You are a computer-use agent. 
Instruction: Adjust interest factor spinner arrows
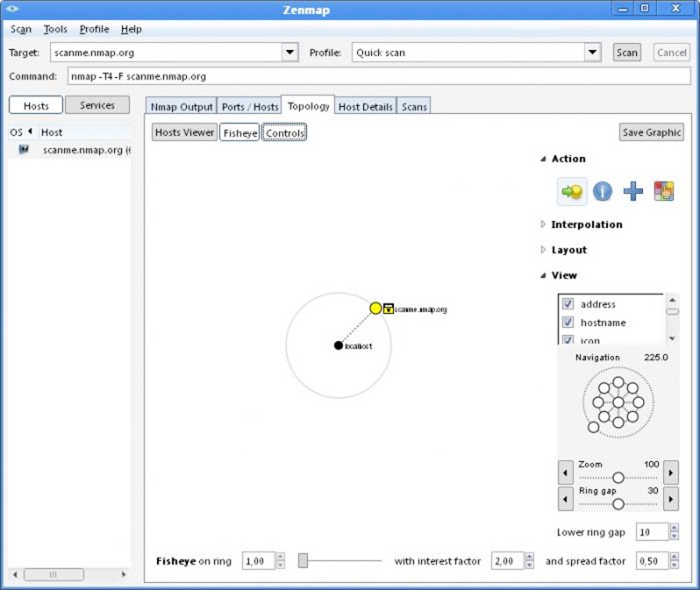coord(530,560)
